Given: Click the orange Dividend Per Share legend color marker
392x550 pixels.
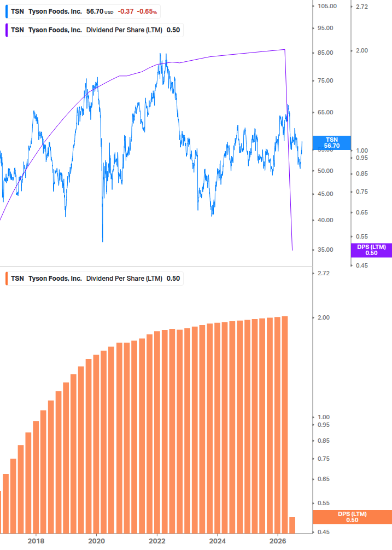Looking at the screenshot, I should (7, 279).
